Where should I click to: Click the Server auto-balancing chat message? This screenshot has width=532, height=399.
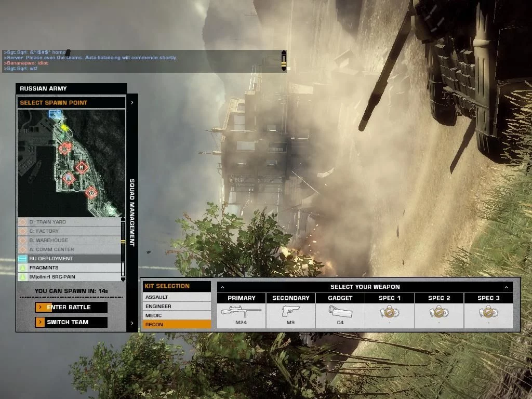point(90,58)
